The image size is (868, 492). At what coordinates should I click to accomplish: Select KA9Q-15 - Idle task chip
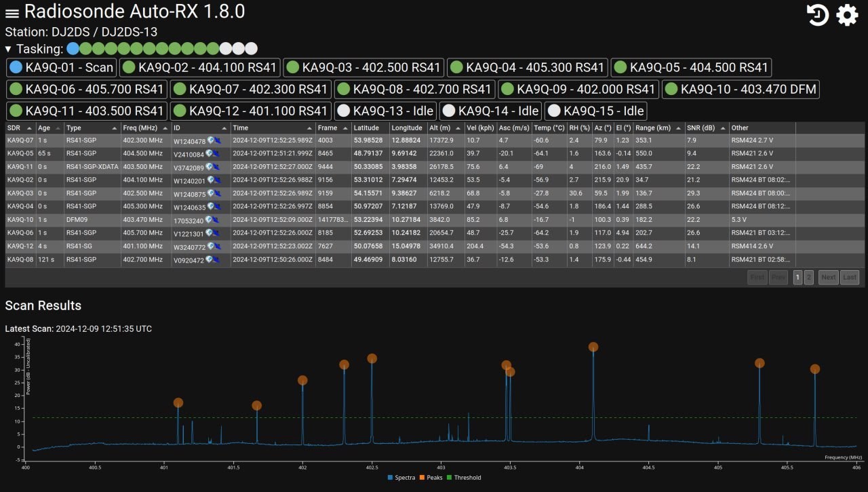click(596, 111)
